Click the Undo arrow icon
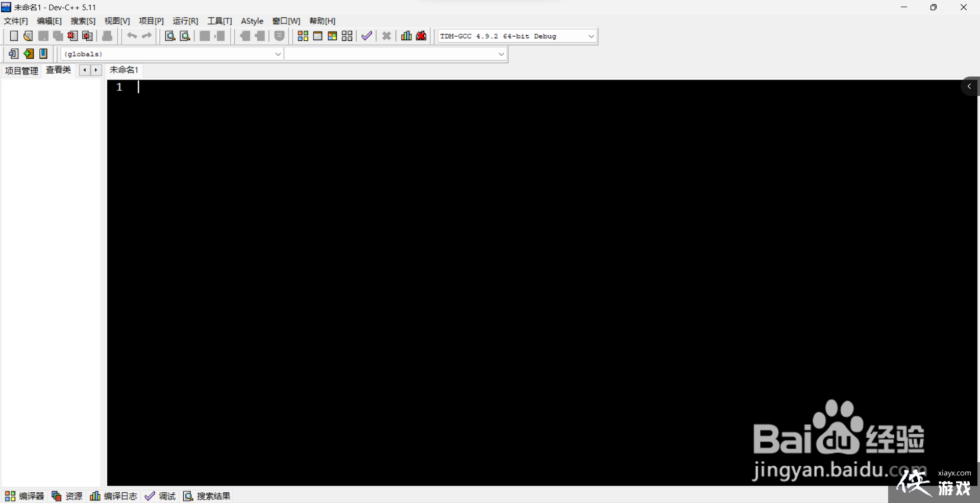This screenshot has height=503, width=980. (x=132, y=36)
